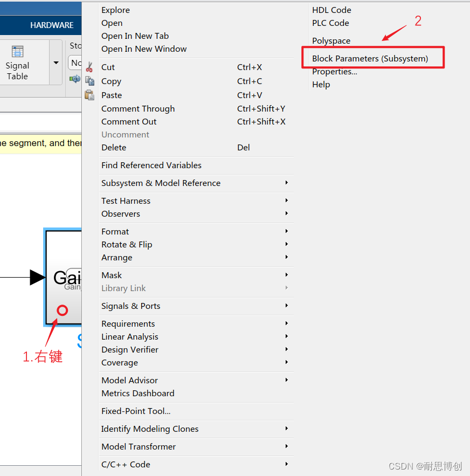Image resolution: width=470 pixels, height=476 pixels.
Task: Click the Signal Table icon
Action: [x=17, y=52]
